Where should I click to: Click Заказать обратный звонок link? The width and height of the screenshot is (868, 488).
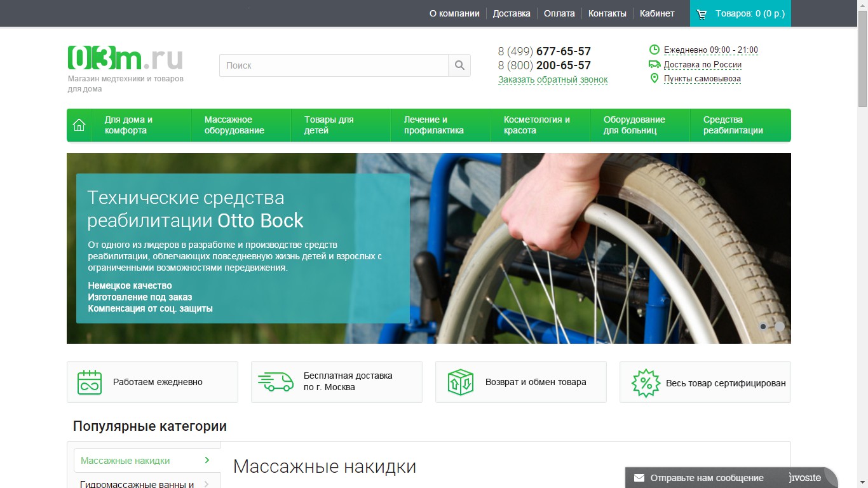pos(553,80)
